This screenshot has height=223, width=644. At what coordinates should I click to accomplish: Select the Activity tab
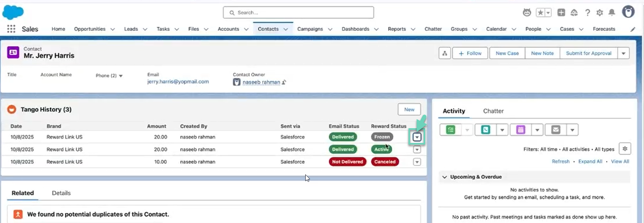[x=454, y=111]
